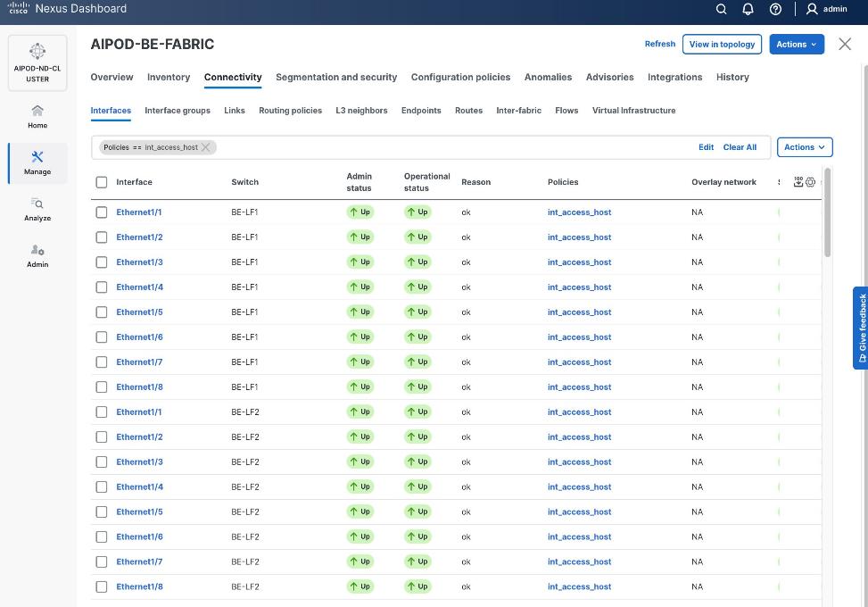
Task: Click the table export download icon
Action: (798, 182)
